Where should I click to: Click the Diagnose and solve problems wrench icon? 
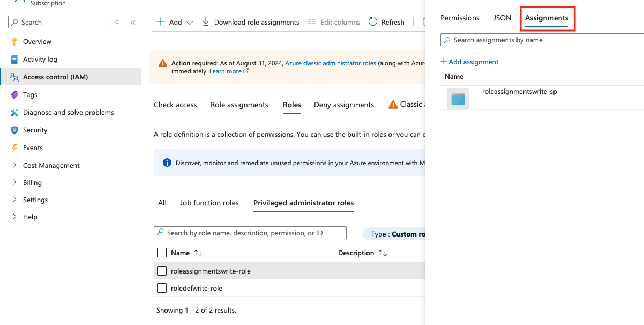tap(14, 113)
